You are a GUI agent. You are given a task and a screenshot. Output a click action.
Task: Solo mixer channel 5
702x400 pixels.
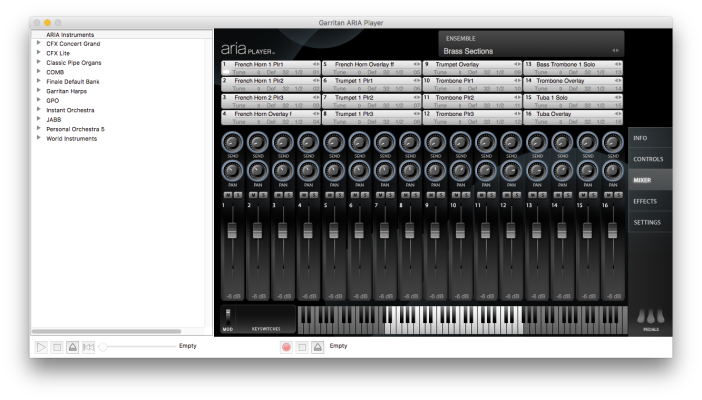(x=339, y=195)
